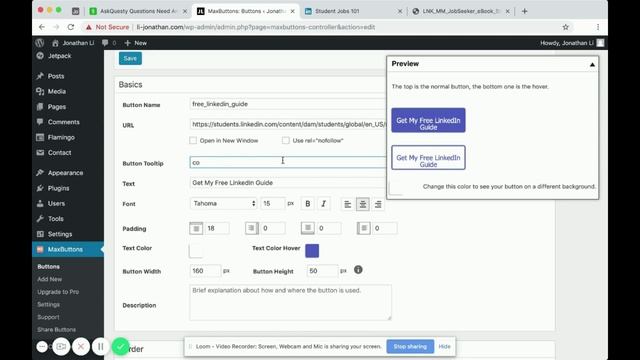Click the Button Height field
Viewport: 640px width, 360px height.
pyautogui.click(x=322, y=271)
